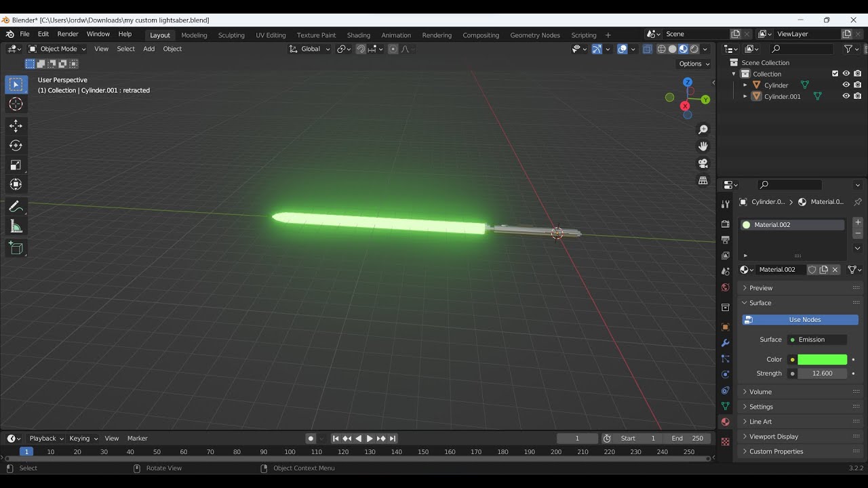The width and height of the screenshot is (868, 488).
Task: Open the Global orientation dropdown
Action: (310, 49)
